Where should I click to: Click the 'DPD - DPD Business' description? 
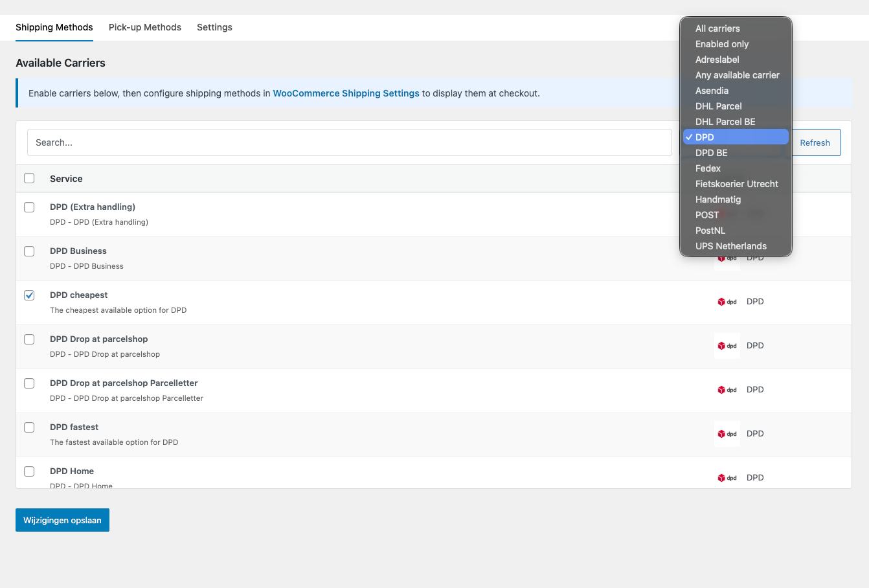(x=87, y=266)
